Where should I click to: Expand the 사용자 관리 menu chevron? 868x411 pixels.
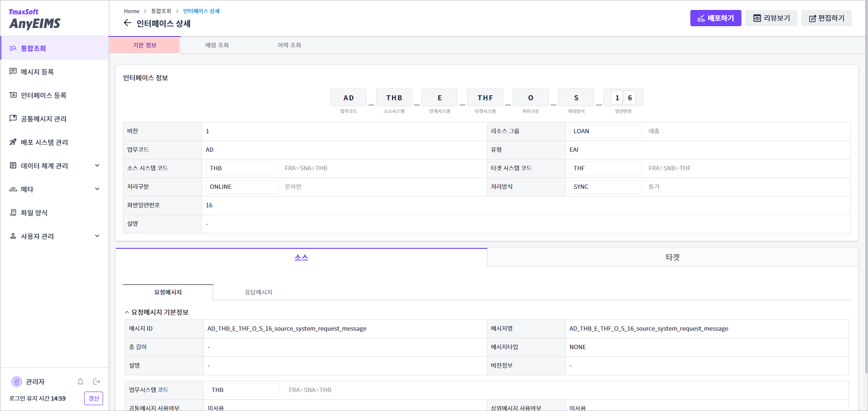pyautogui.click(x=97, y=236)
